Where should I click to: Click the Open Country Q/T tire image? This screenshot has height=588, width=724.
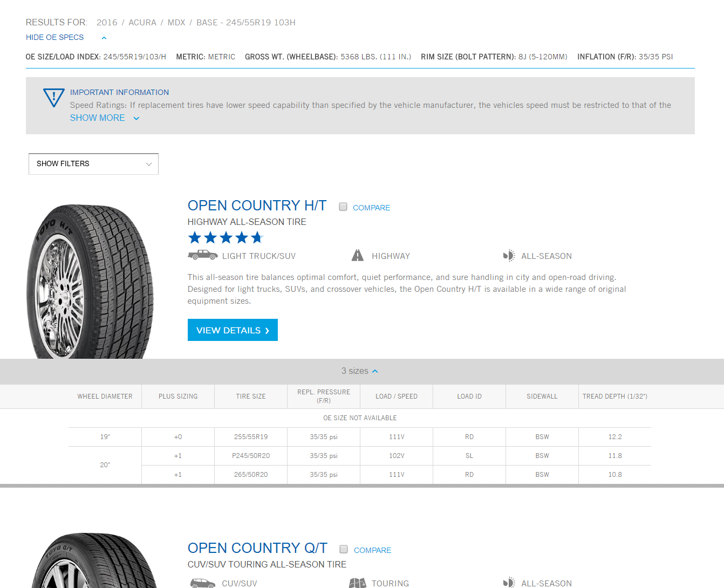[x=94, y=560]
